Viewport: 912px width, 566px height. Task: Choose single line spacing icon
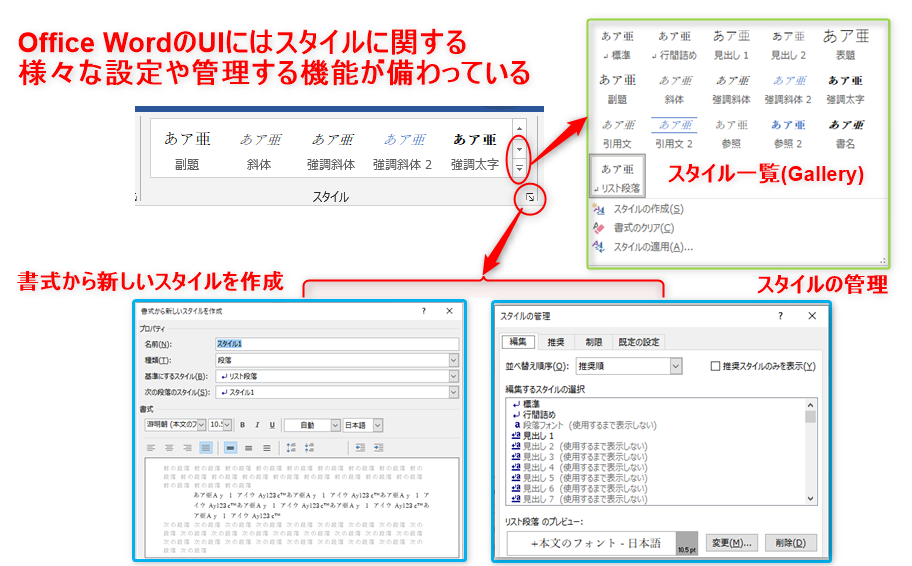[x=230, y=447]
